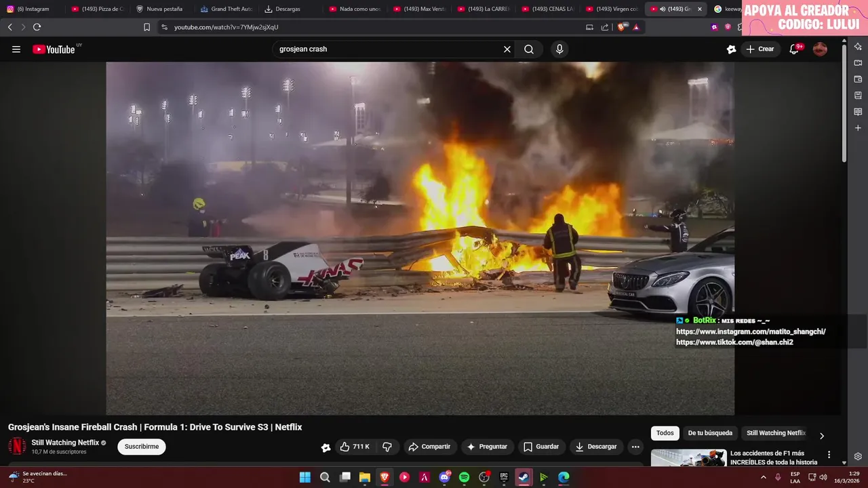The width and height of the screenshot is (868, 488).
Task: Switch to the Descargas tab
Action: click(291, 9)
